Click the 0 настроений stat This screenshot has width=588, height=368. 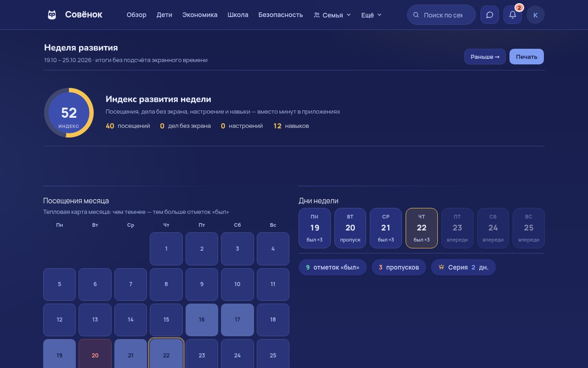[242, 126]
